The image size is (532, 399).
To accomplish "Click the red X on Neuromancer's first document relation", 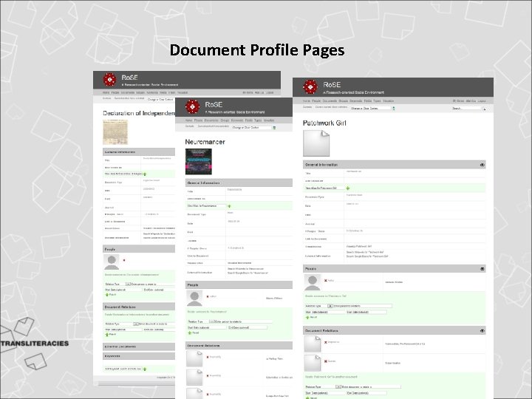I will (x=208, y=357).
